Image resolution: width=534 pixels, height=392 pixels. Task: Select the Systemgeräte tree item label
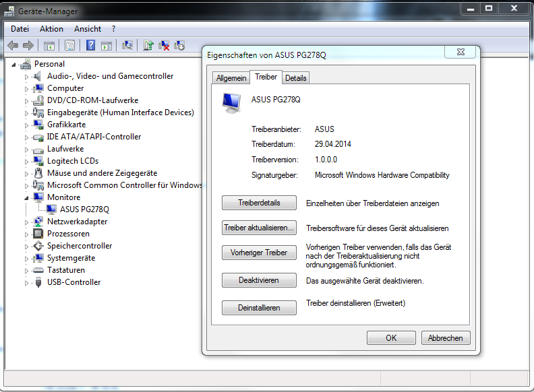pos(71,258)
